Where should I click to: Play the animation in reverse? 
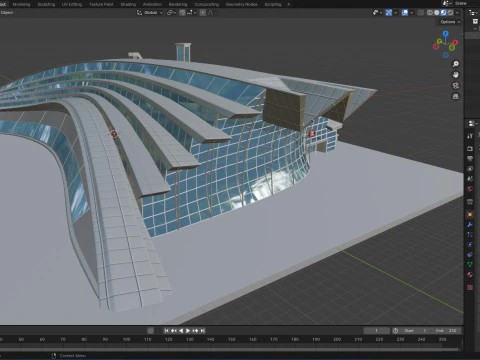pos(181,331)
